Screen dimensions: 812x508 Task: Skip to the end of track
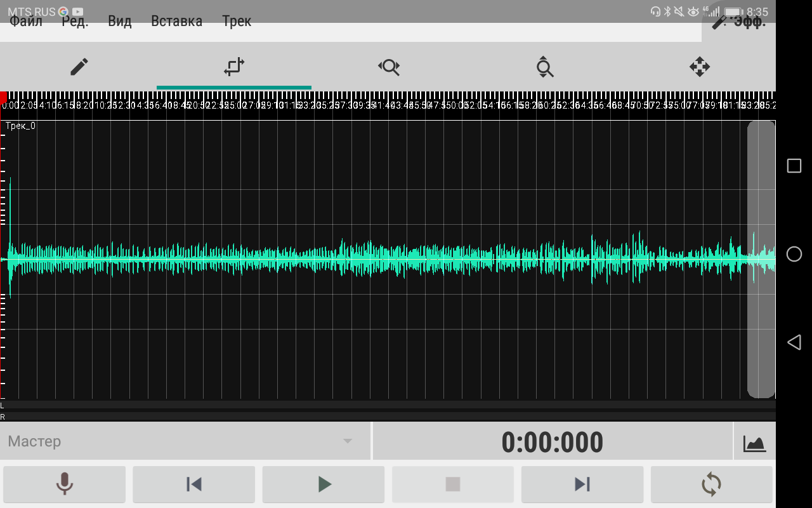(582, 485)
